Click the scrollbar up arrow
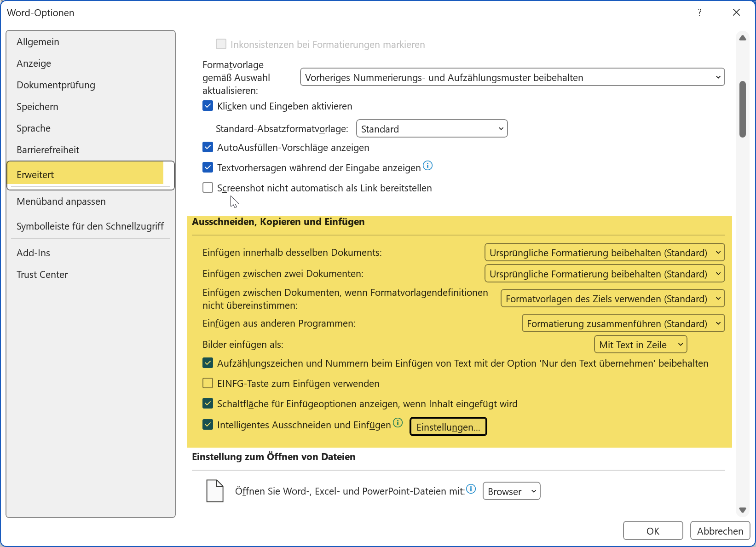The height and width of the screenshot is (547, 756). [742, 38]
